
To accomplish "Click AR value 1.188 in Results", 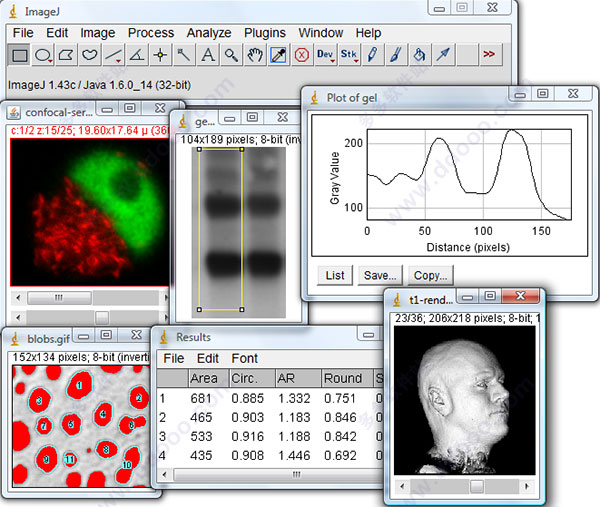I will point(294,437).
